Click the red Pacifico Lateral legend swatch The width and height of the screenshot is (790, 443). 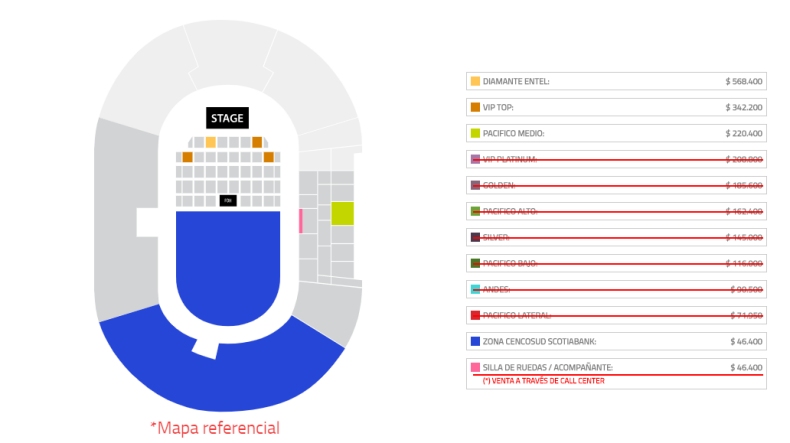(475, 316)
